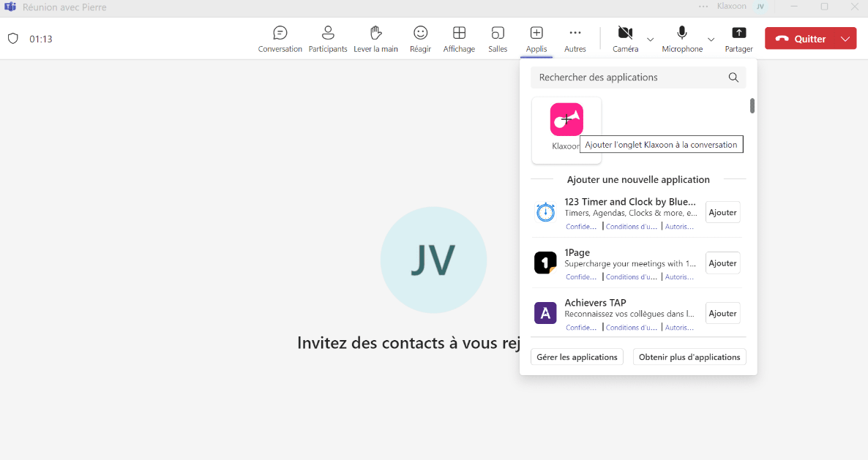This screenshot has width=868, height=460.
Task: Mute the microphone
Action: pos(682,39)
